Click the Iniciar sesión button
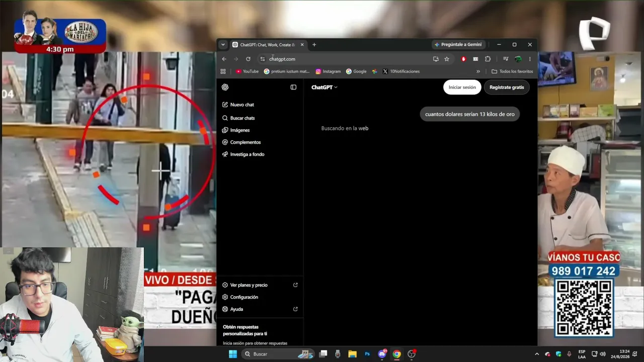This screenshot has width=644, height=362. 462,87
